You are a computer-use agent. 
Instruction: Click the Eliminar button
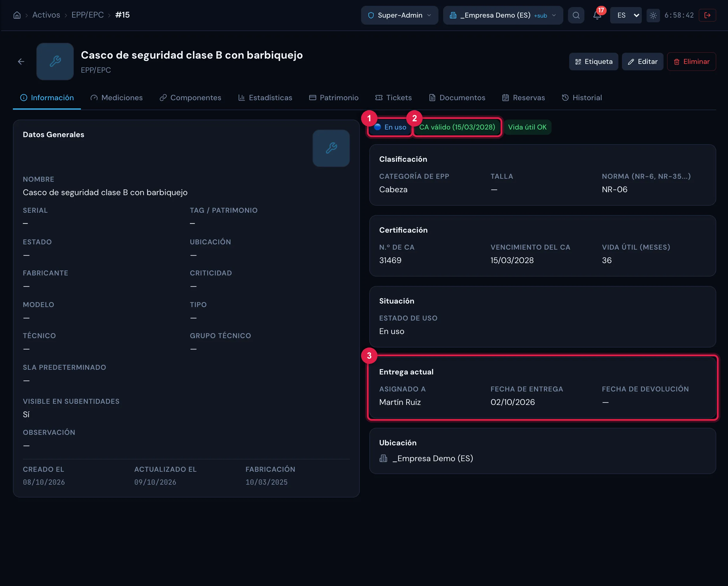pyautogui.click(x=692, y=62)
